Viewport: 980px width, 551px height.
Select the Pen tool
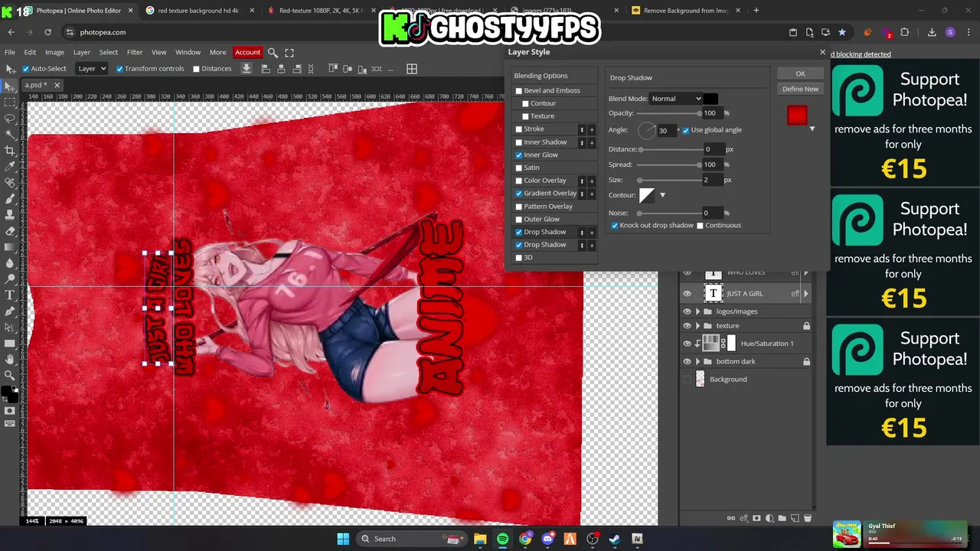tap(10, 311)
